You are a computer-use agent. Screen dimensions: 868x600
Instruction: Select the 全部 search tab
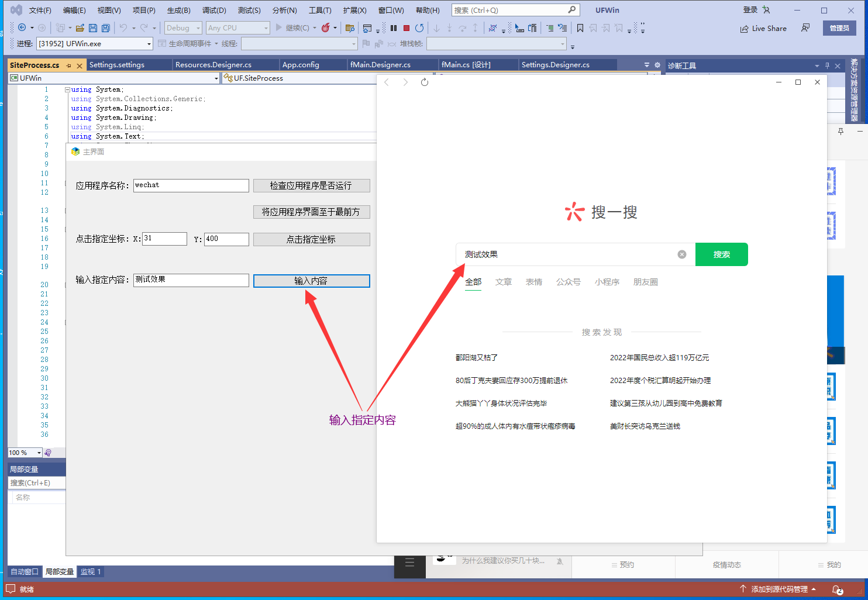click(473, 282)
